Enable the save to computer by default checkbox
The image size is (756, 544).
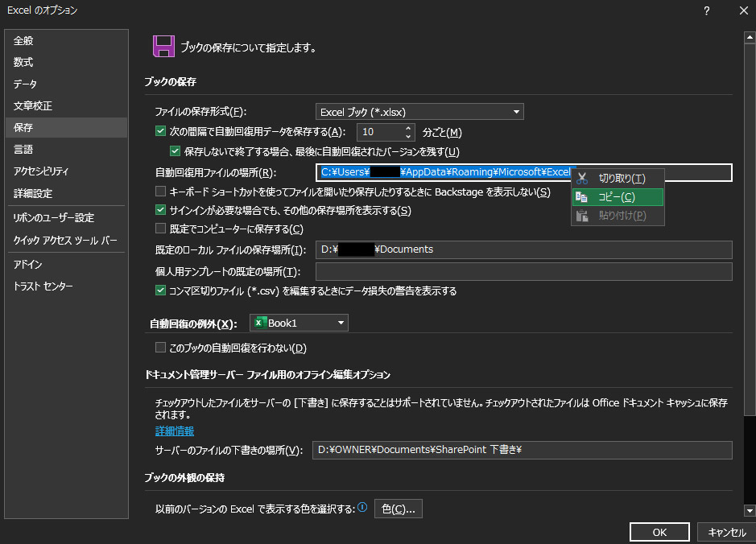160,229
